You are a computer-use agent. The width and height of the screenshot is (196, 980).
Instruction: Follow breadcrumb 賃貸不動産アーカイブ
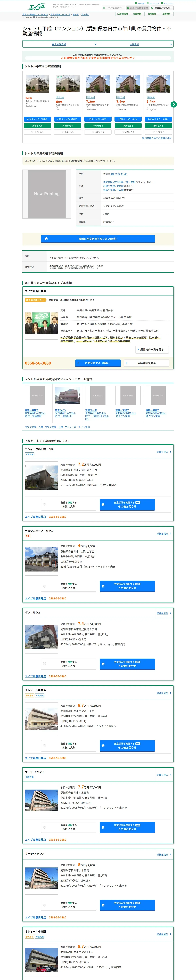[x=60, y=15]
